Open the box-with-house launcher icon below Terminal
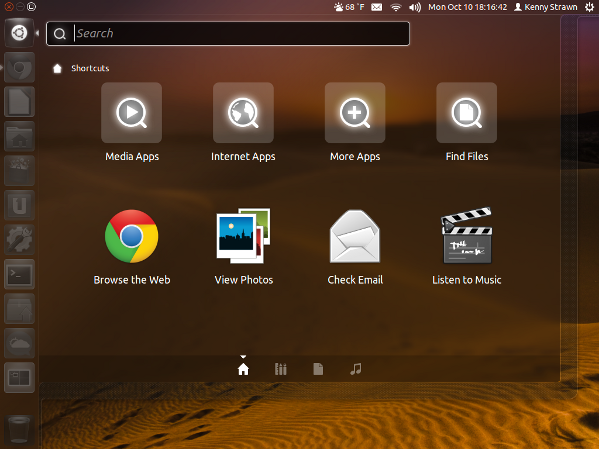Image resolution: width=599 pixels, height=449 pixels. pyautogui.click(x=19, y=309)
